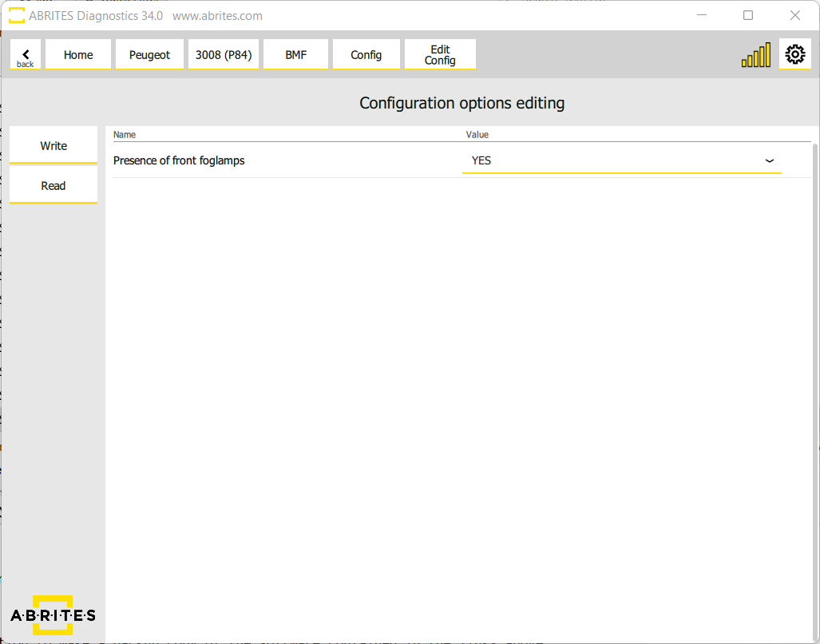
Task: Go to Home breadcrumb
Action: pyautogui.click(x=78, y=54)
